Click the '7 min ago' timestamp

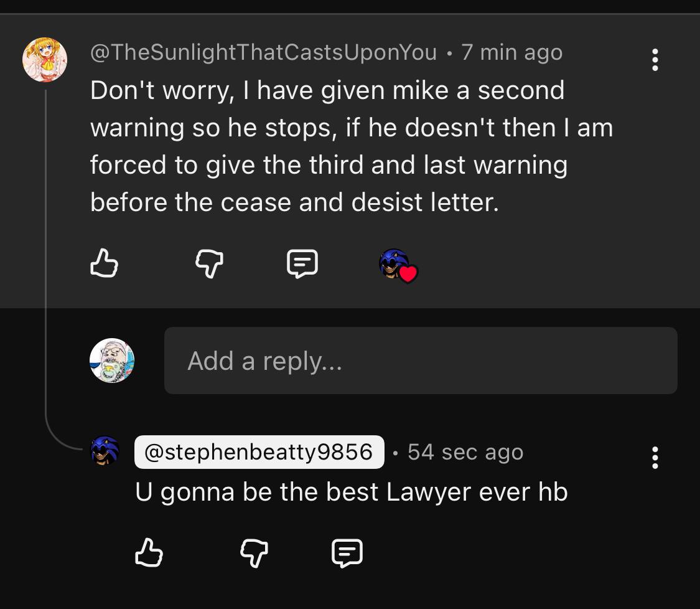[x=511, y=52]
